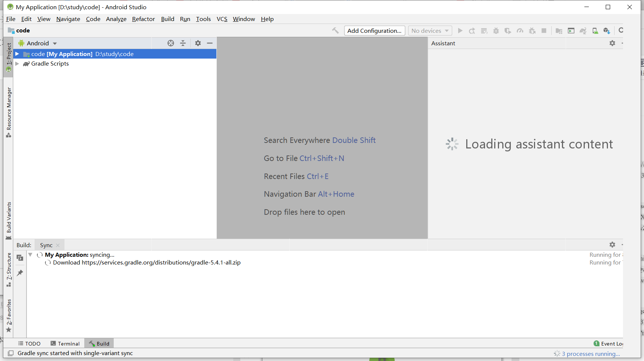Toggle the Build tool window button
644x361 pixels.
pyautogui.click(x=99, y=343)
